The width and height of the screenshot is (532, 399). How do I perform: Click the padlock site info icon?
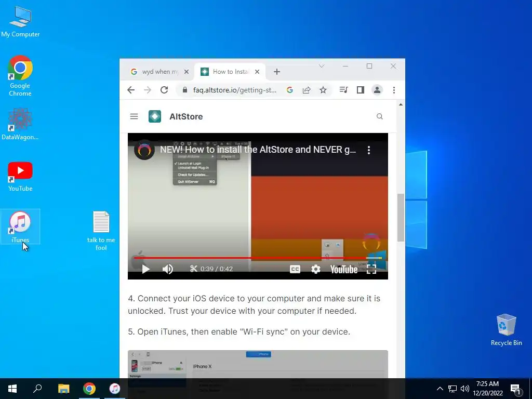pyautogui.click(x=184, y=90)
